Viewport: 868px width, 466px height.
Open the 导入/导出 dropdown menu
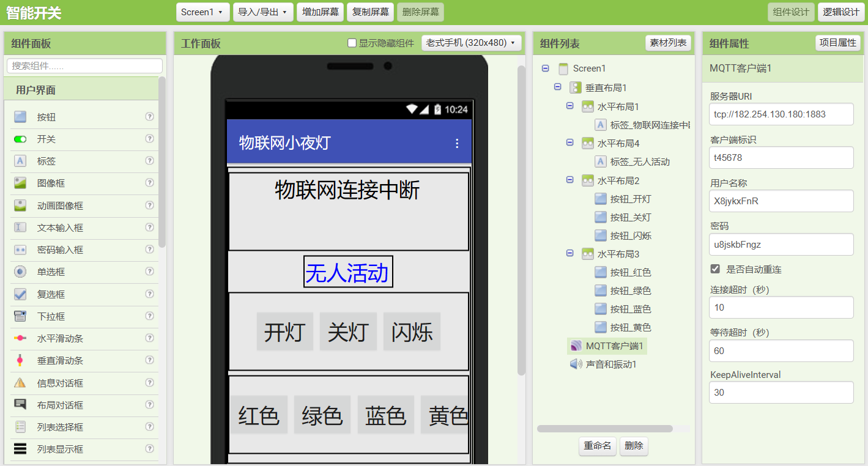[263, 12]
